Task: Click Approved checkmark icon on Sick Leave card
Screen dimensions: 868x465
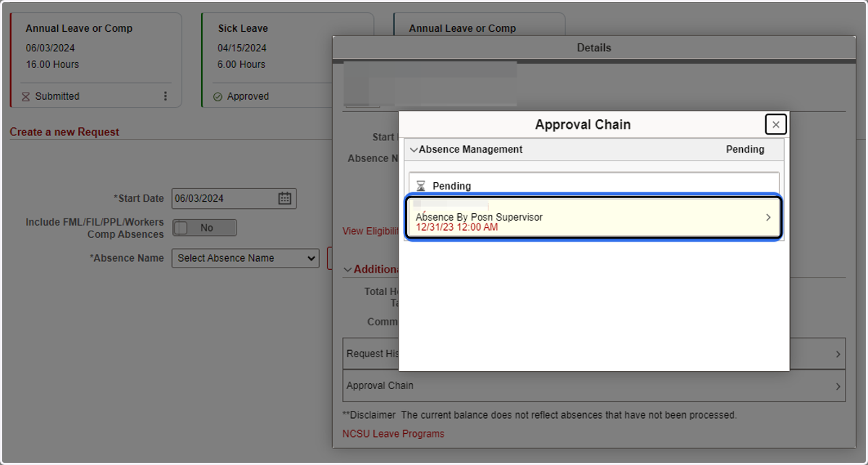Action: click(218, 96)
